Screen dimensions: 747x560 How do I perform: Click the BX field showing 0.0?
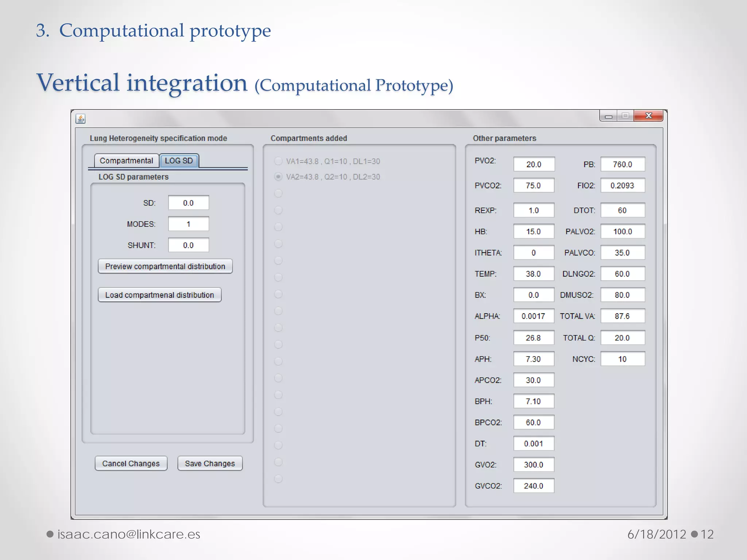(534, 295)
